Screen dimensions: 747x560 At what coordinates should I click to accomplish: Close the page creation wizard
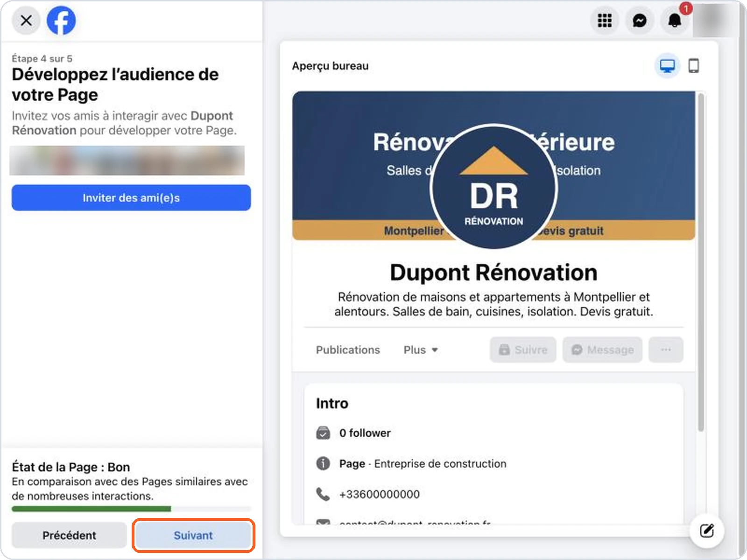point(26,21)
